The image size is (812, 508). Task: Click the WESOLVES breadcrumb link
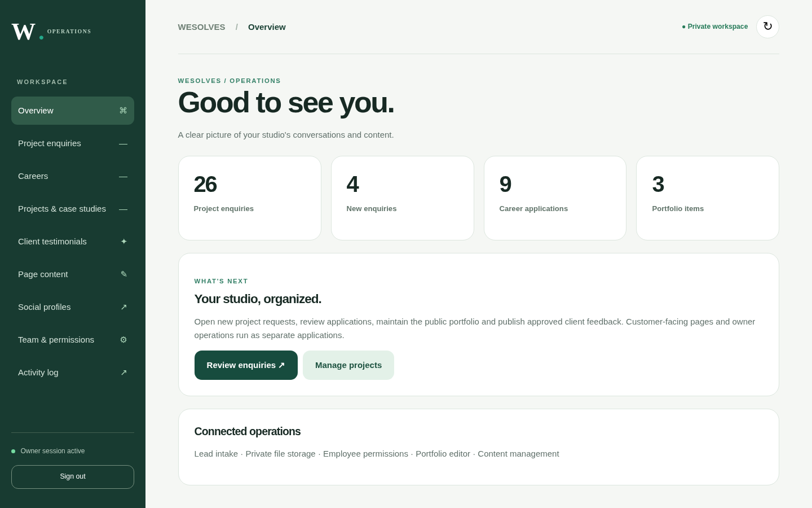click(201, 27)
